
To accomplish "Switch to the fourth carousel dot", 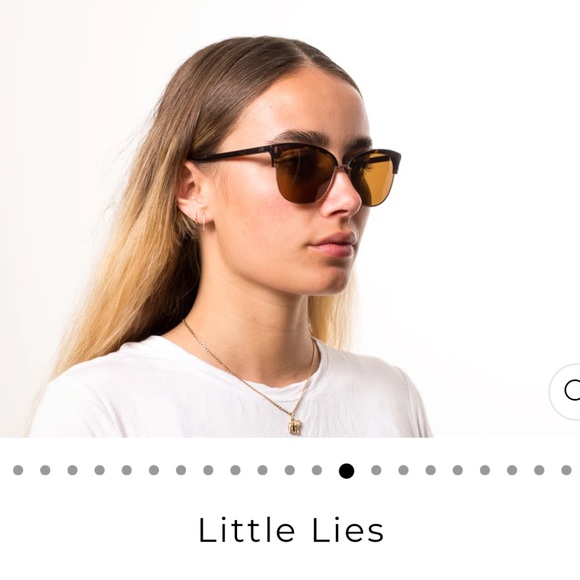I will click(100, 470).
